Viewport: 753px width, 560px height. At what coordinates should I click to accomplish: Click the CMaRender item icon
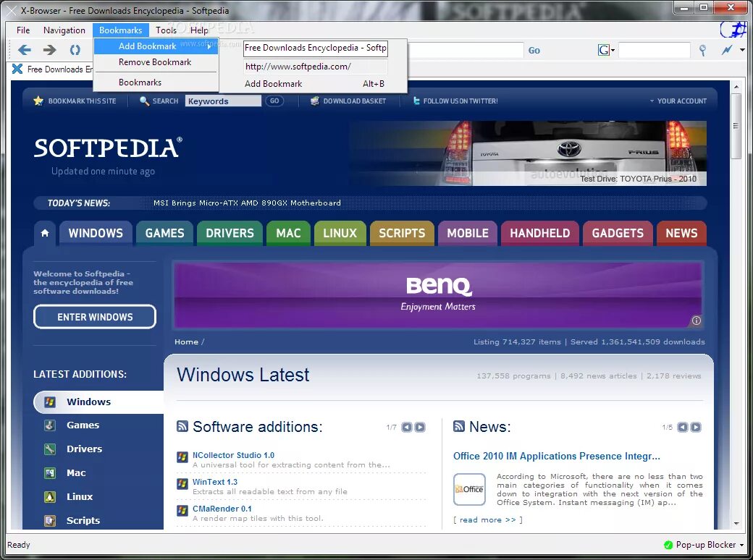pos(182,511)
